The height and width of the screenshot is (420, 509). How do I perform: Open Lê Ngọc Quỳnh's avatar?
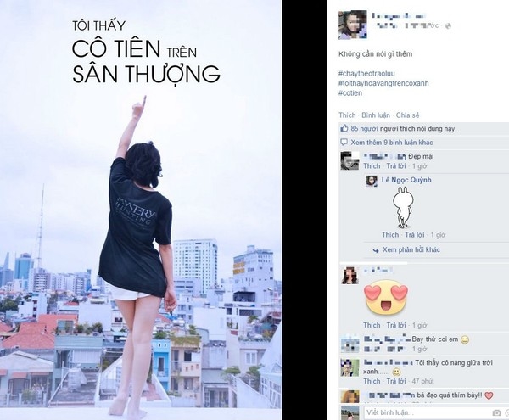tap(372, 181)
